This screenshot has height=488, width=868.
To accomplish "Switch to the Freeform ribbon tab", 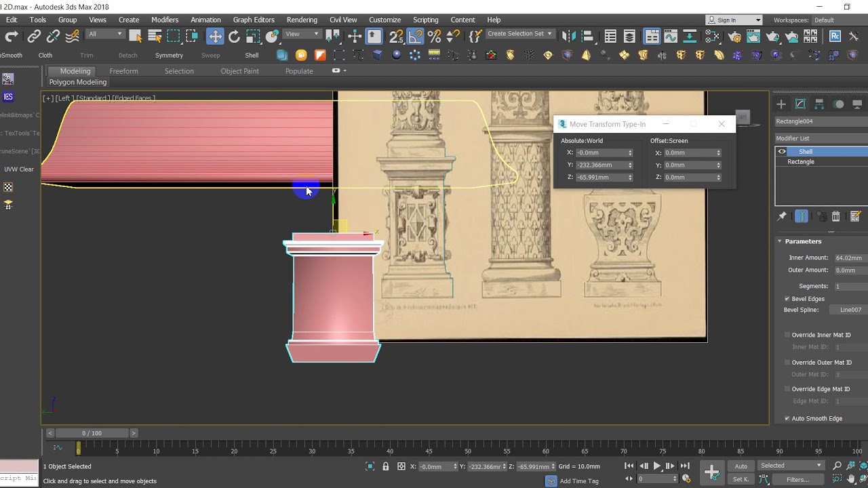I will 123,71.
